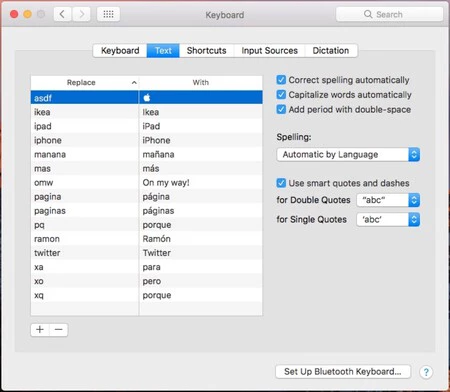This screenshot has width=450, height=392.
Task: Go forward with the right arrow button
Action: point(81,14)
